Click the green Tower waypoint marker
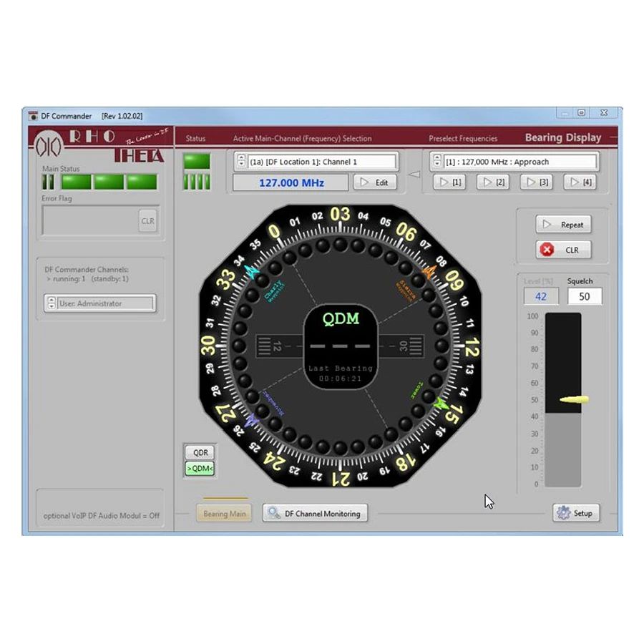Image resolution: width=644 pixels, height=644 pixels. [439, 403]
